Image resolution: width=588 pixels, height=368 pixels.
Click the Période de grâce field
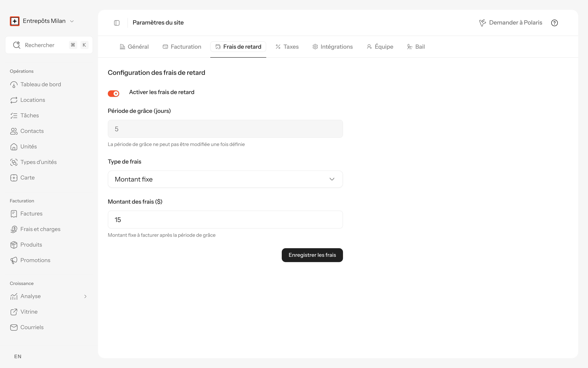(x=225, y=129)
